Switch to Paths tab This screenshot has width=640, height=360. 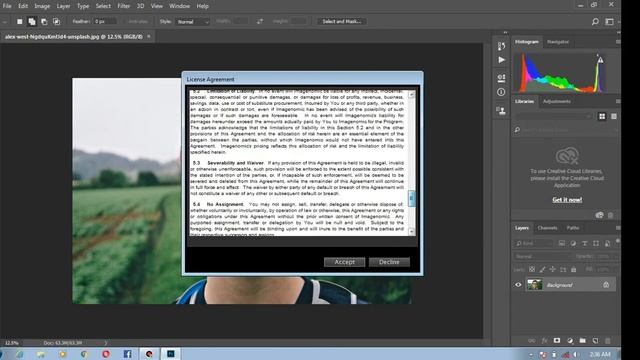pyautogui.click(x=573, y=228)
